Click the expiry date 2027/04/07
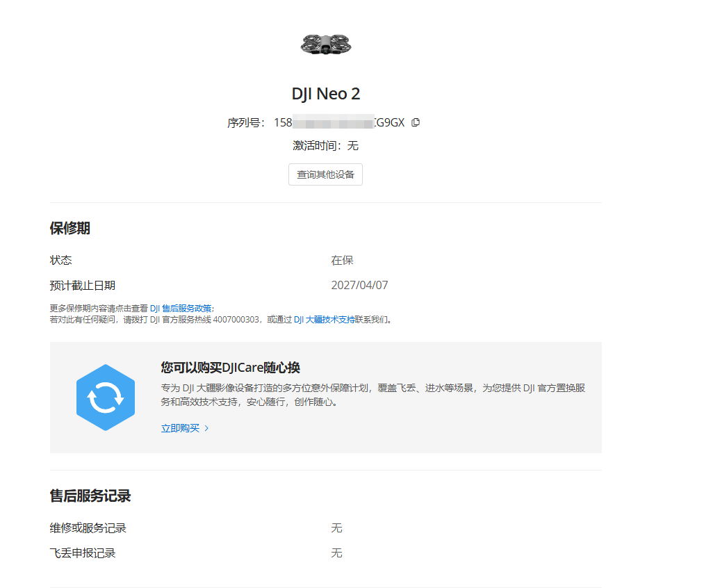Image resolution: width=704 pixels, height=588 pixels. pyautogui.click(x=359, y=286)
